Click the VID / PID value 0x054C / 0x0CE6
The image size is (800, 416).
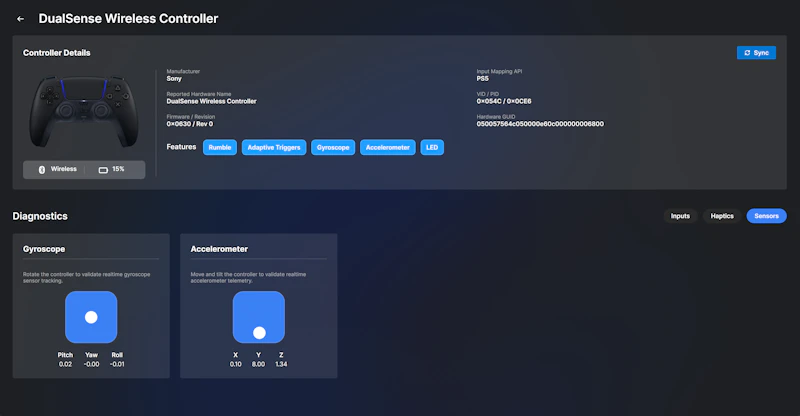tap(504, 102)
